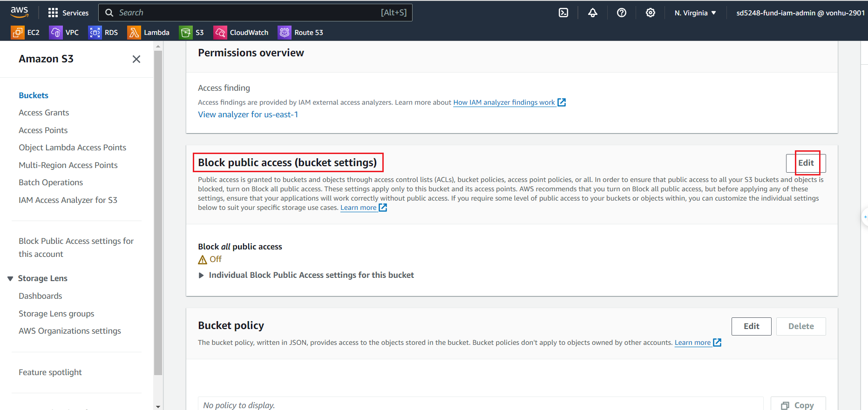Image resolution: width=868 pixels, height=410 pixels.
Task: Click the sidebar vertical scrollbar thumb
Action: pos(158,213)
